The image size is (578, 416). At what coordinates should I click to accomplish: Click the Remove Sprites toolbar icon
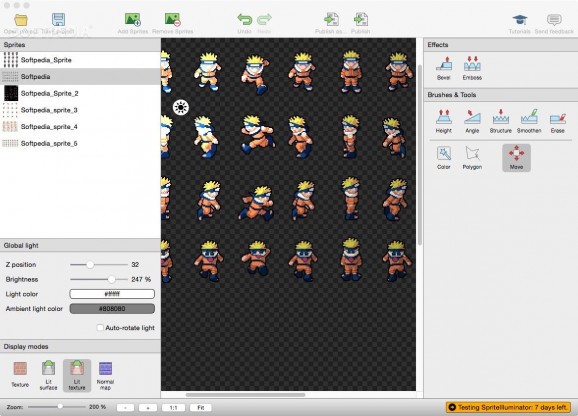click(x=173, y=20)
